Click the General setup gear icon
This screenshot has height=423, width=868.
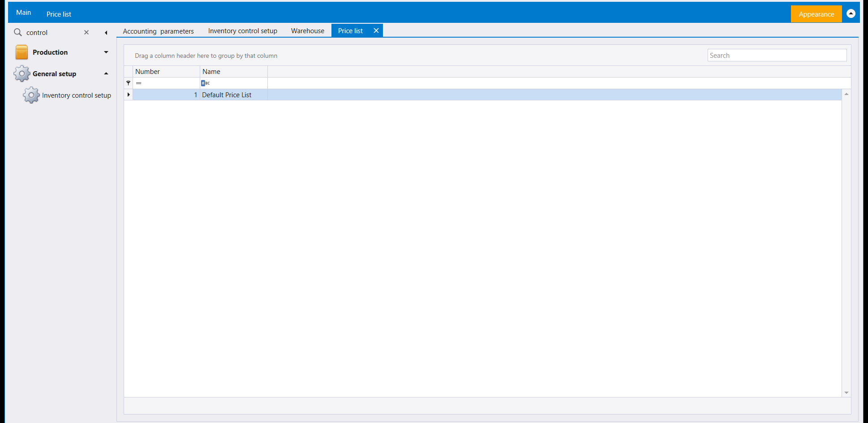point(21,73)
